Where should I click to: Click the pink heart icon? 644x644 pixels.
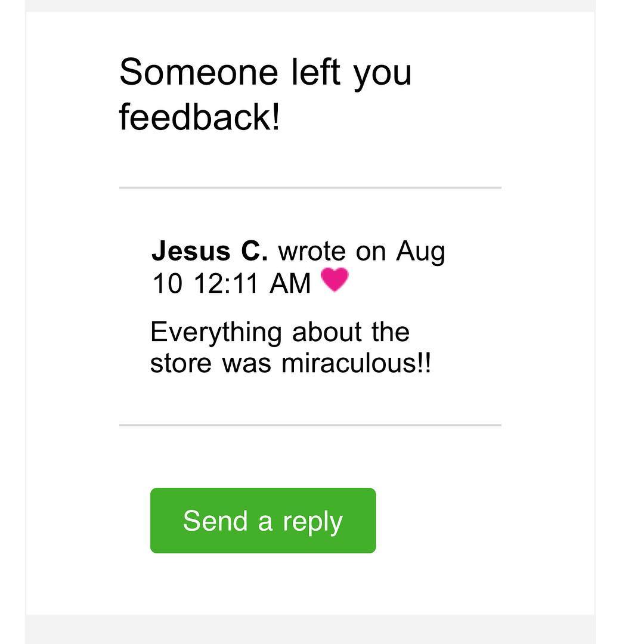tap(335, 280)
